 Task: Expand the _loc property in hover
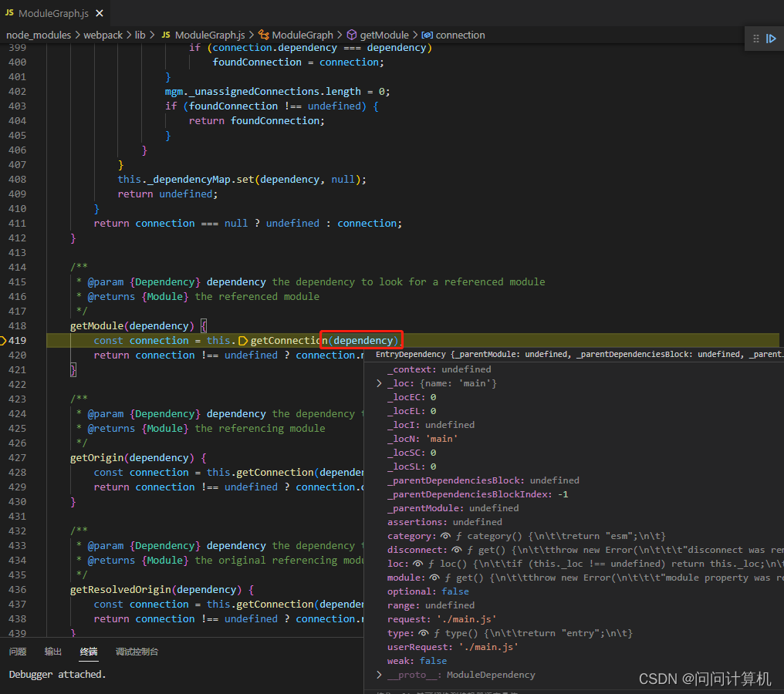coord(379,383)
